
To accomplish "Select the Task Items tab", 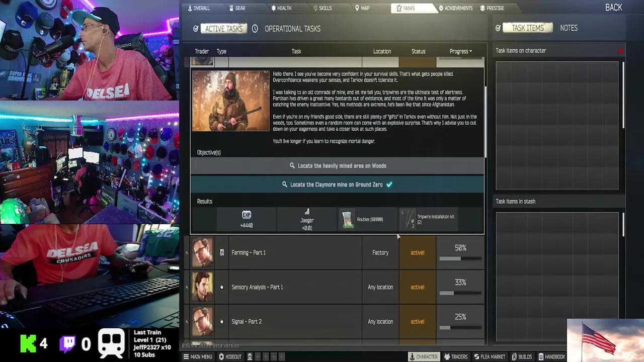I will [528, 28].
